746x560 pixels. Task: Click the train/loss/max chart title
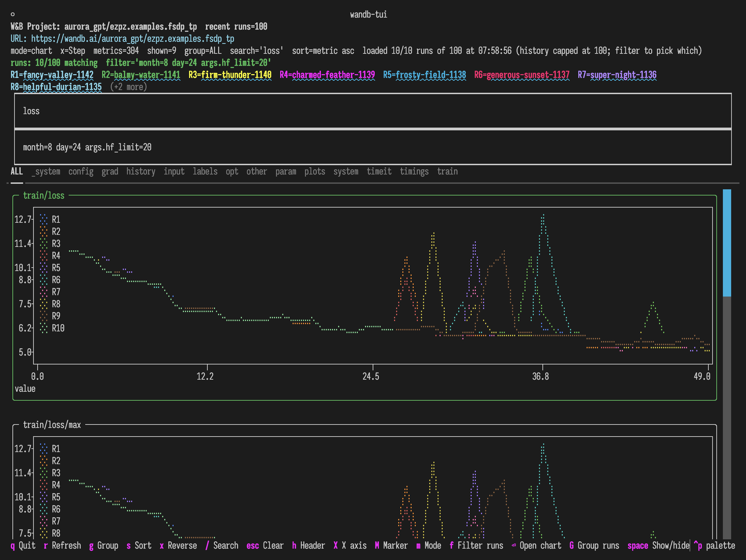tap(52, 425)
